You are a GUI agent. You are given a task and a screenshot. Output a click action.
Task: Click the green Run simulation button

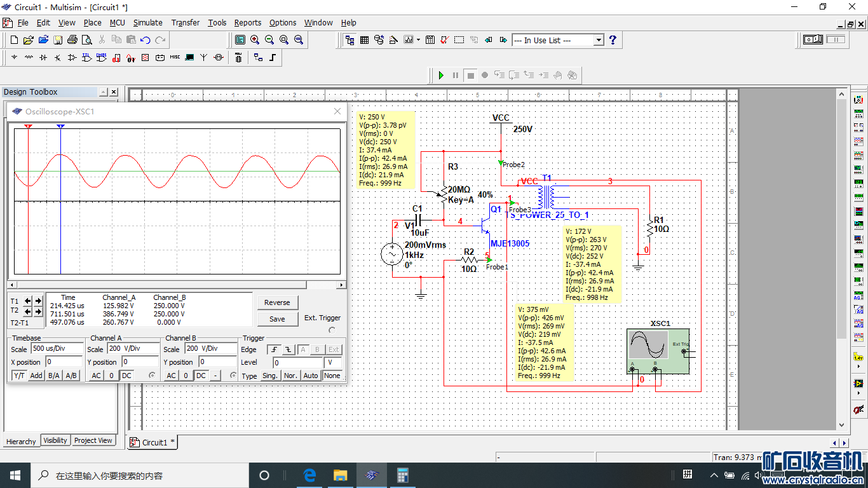coord(441,76)
